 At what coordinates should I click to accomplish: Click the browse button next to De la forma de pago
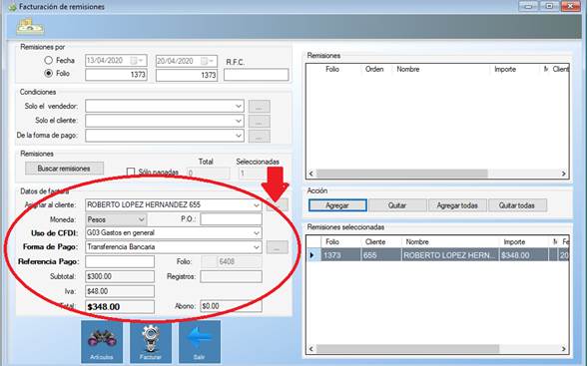pyautogui.click(x=260, y=137)
